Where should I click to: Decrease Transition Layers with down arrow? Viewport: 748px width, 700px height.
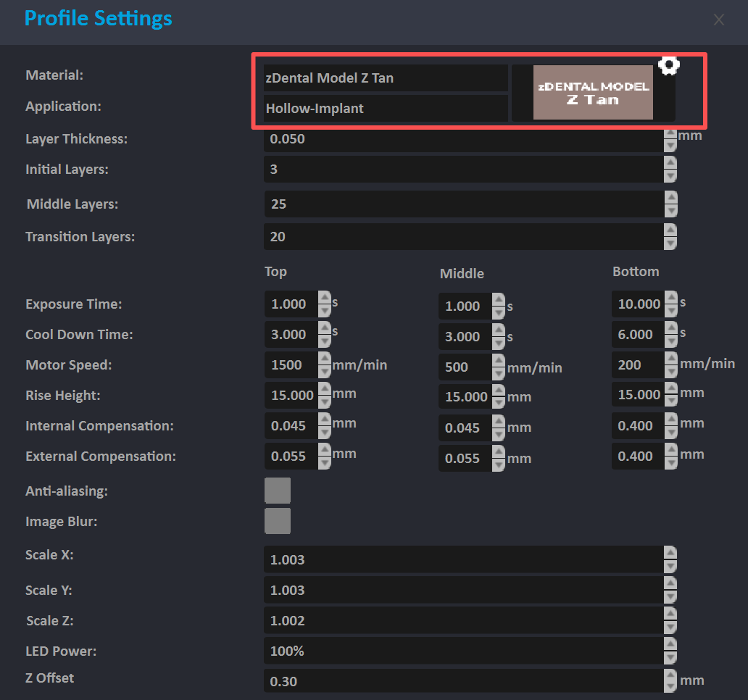670,243
